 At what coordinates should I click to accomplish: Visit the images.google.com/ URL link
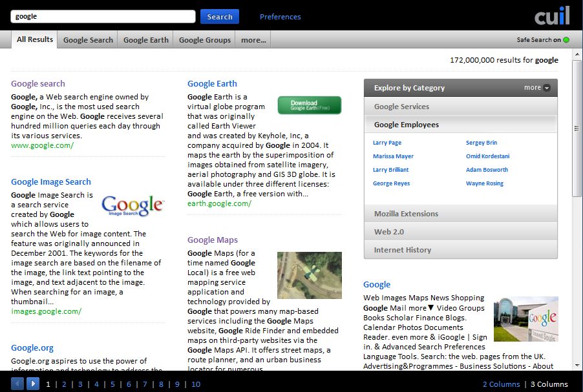pyautogui.click(x=46, y=311)
